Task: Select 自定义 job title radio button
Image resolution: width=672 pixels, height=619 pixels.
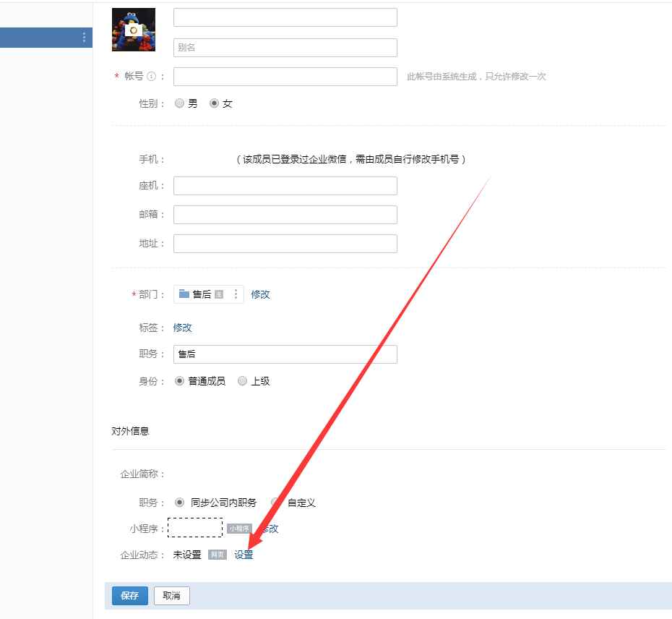Action: pyautogui.click(x=275, y=503)
